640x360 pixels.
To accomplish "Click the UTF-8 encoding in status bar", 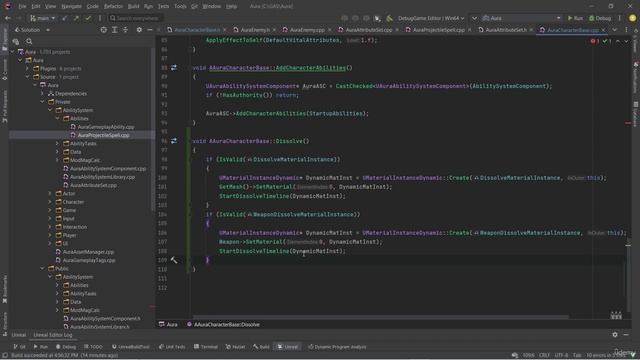I will click(561, 355).
